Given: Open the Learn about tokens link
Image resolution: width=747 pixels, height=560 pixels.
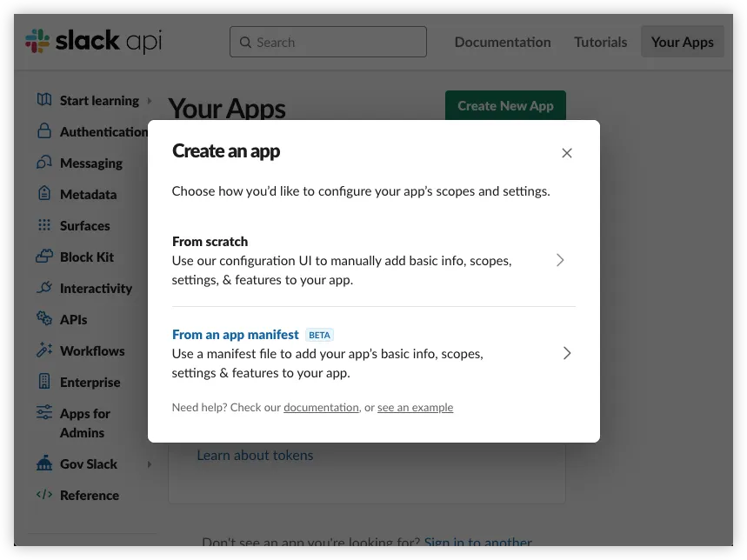Looking at the screenshot, I should click(255, 456).
